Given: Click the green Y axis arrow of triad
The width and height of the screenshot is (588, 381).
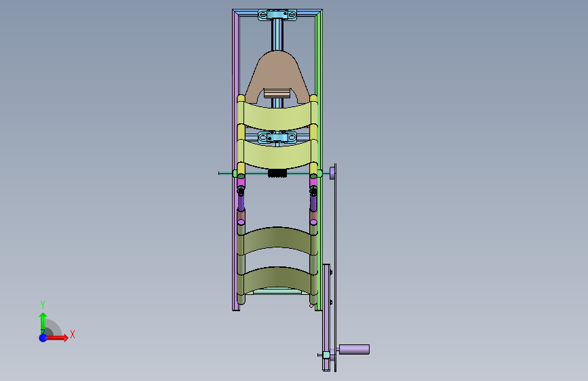Looking at the screenshot, I should (x=43, y=323).
